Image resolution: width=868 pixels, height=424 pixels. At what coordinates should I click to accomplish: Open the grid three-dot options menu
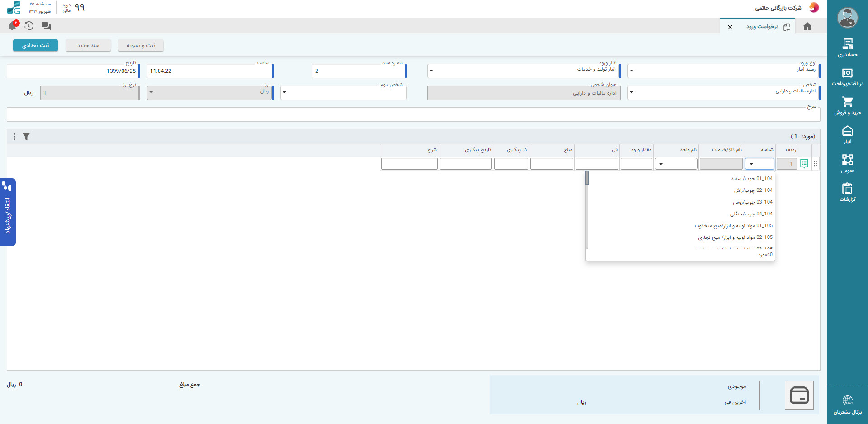[14, 136]
